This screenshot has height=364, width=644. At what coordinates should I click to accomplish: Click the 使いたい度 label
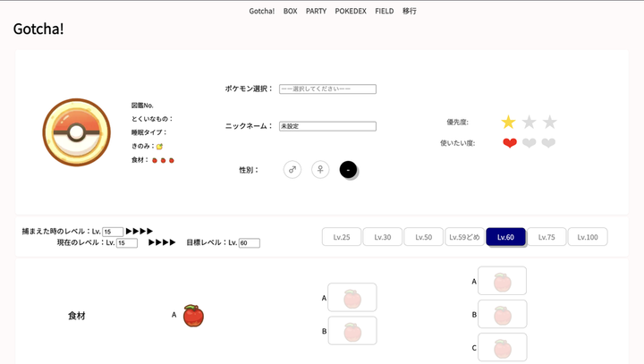(458, 143)
